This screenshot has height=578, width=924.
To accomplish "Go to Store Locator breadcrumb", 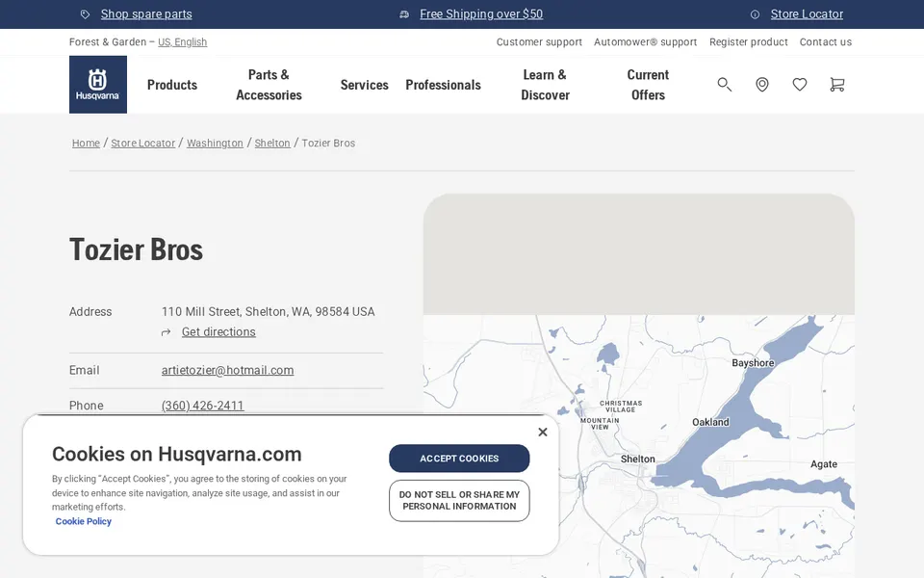I will 143,143.
